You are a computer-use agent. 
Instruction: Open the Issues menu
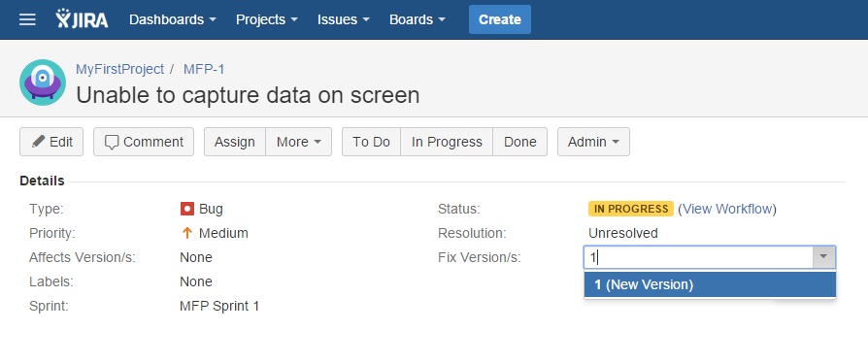click(343, 19)
